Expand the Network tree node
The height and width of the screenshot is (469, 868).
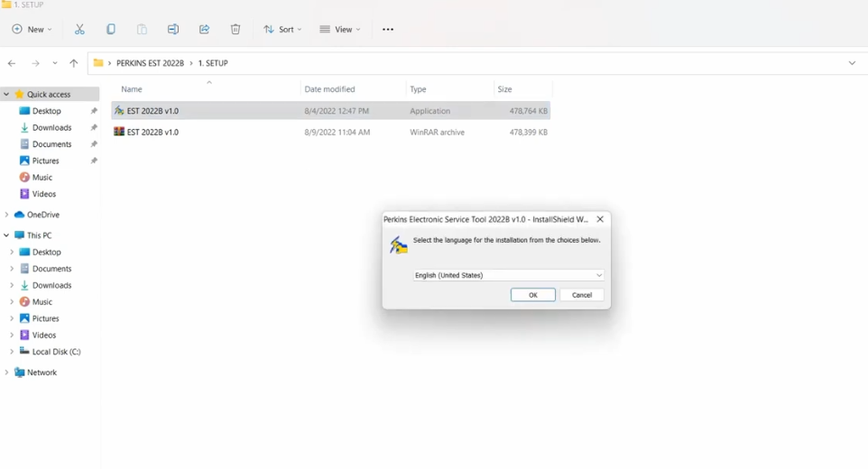tap(6, 372)
